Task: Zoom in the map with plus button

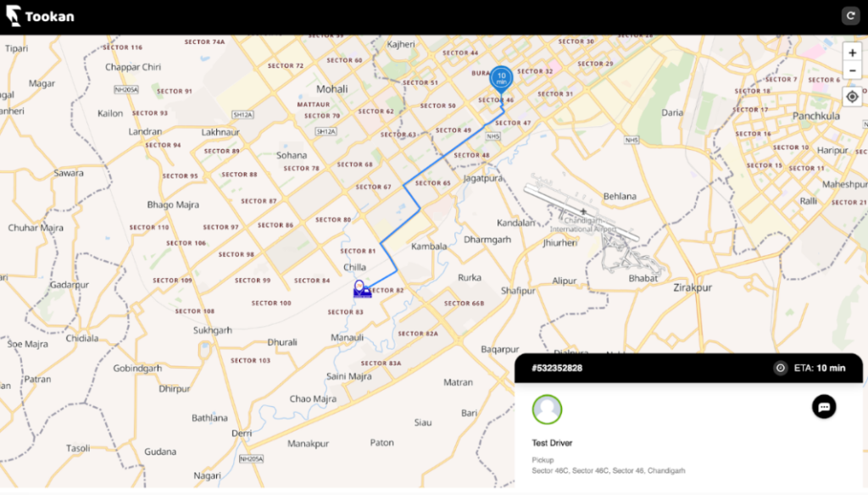Action: coord(852,53)
